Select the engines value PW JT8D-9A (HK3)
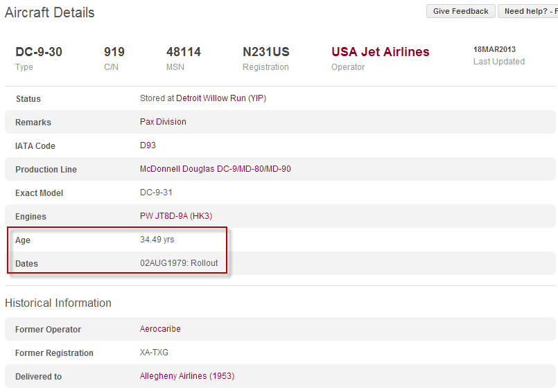 point(176,216)
